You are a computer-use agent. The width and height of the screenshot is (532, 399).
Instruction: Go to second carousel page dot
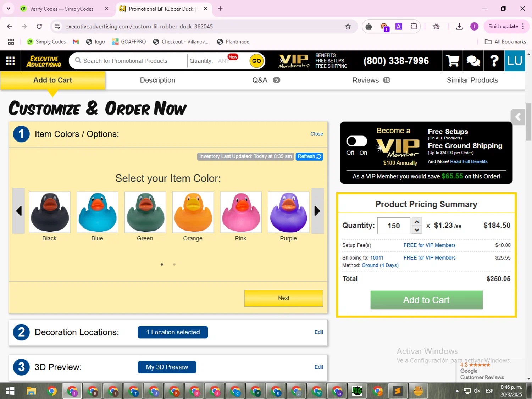click(x=174, y=264)
